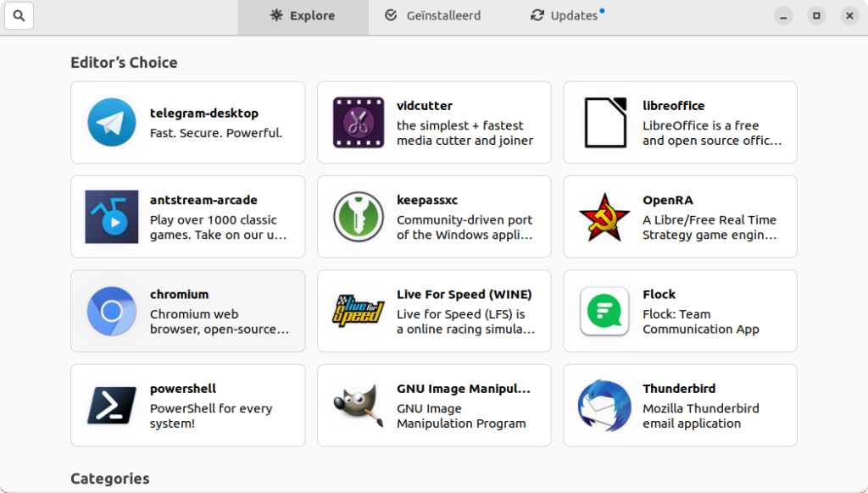Close the software window

tap(849, 16)
